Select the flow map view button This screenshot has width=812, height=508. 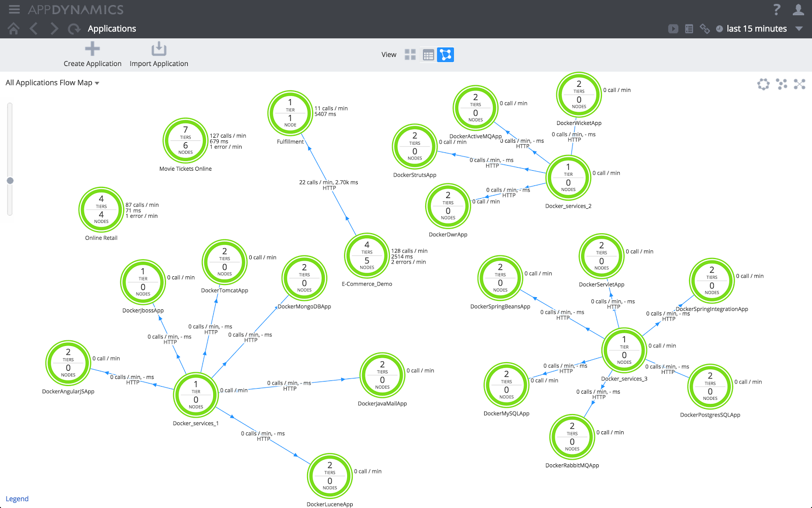pyautogui.click(x=446, y=55)
